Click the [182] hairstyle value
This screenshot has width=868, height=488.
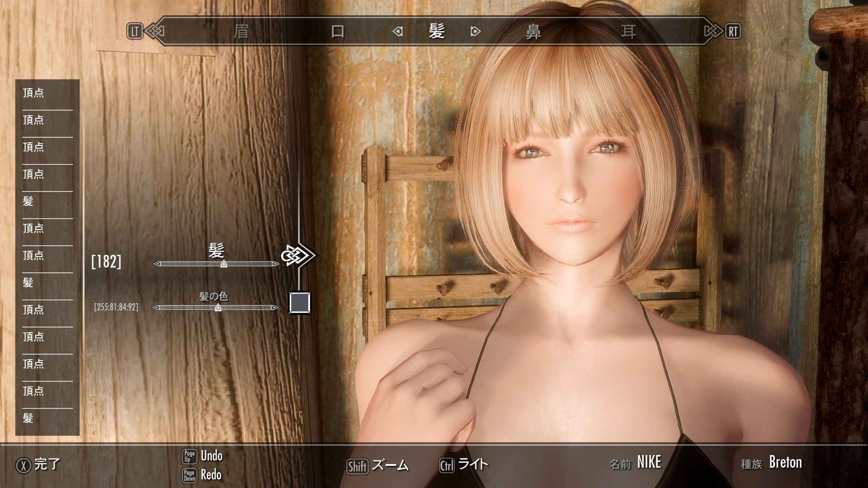point(106,261)
